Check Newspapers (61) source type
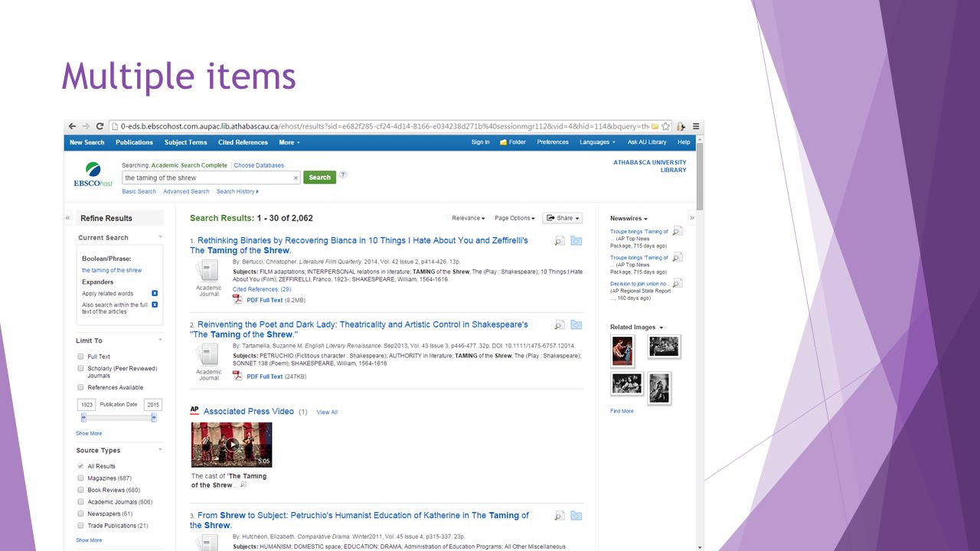This screenshot has height=551, width=980. coord(80,514)
